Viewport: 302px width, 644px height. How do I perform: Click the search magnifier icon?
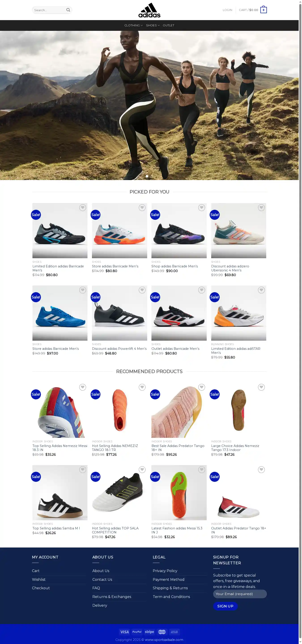[68, 10]
